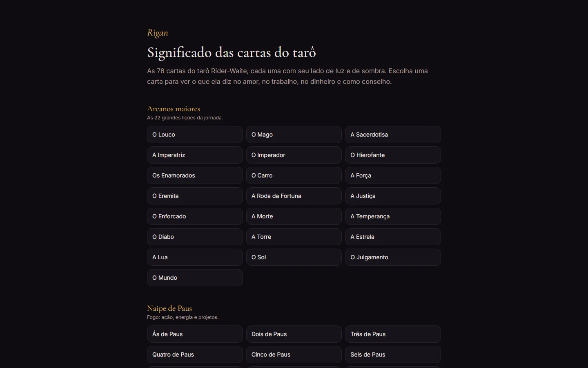Choose the A Roda da Fortuna card
The image size is (588, 368).
click(294, 196)
